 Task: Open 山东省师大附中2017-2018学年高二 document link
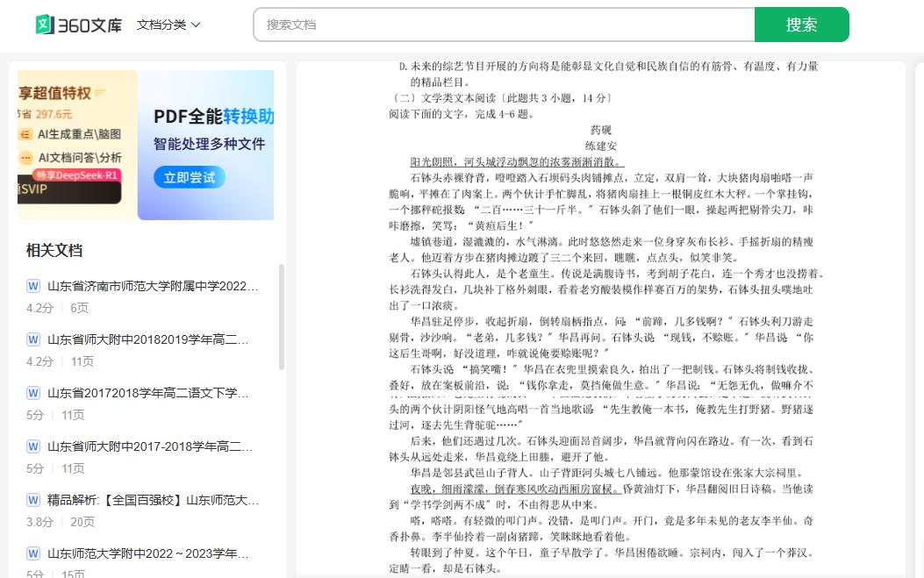click(x=150, y=446)
